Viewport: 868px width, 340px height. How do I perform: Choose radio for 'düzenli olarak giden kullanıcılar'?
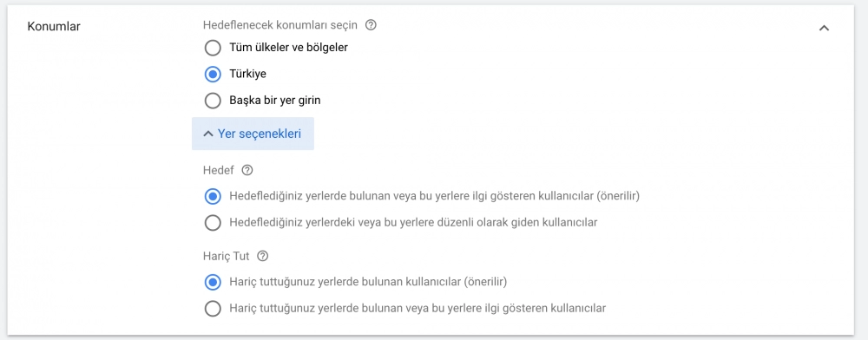[213, 223]
